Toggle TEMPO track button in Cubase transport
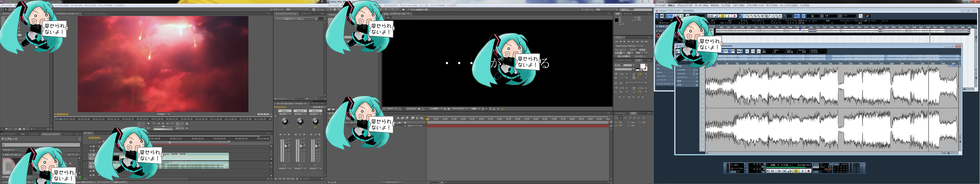This screenshot has height=184, width=980. [816, 167]
